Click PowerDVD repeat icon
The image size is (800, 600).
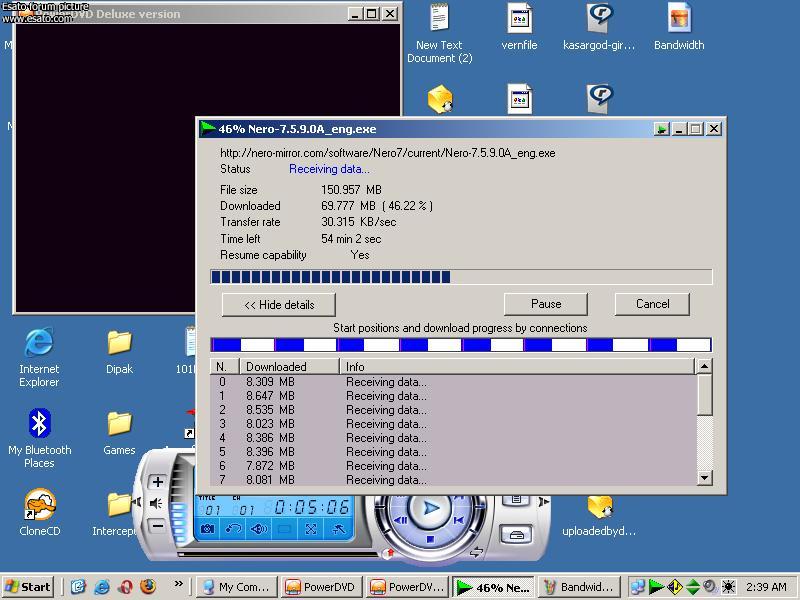tap(233, 529)
